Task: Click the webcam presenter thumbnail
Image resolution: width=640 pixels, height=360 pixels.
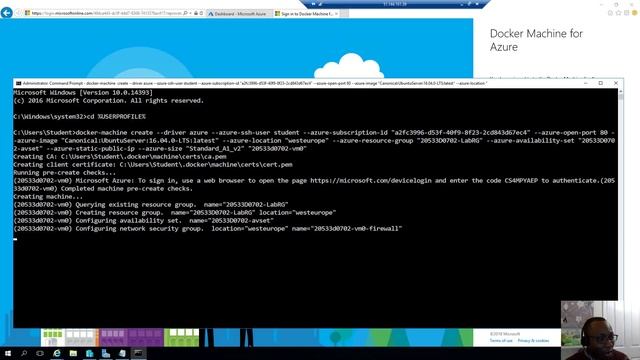Action: coord(600,331)
